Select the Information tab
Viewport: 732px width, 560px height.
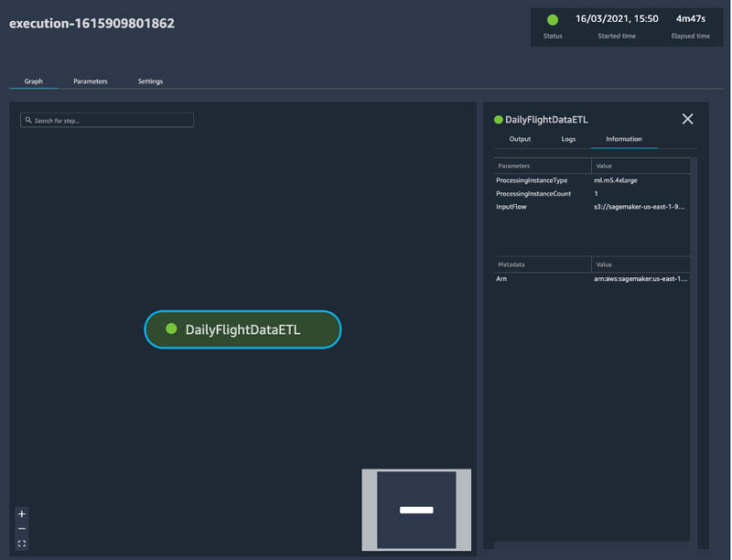(624, 139)
